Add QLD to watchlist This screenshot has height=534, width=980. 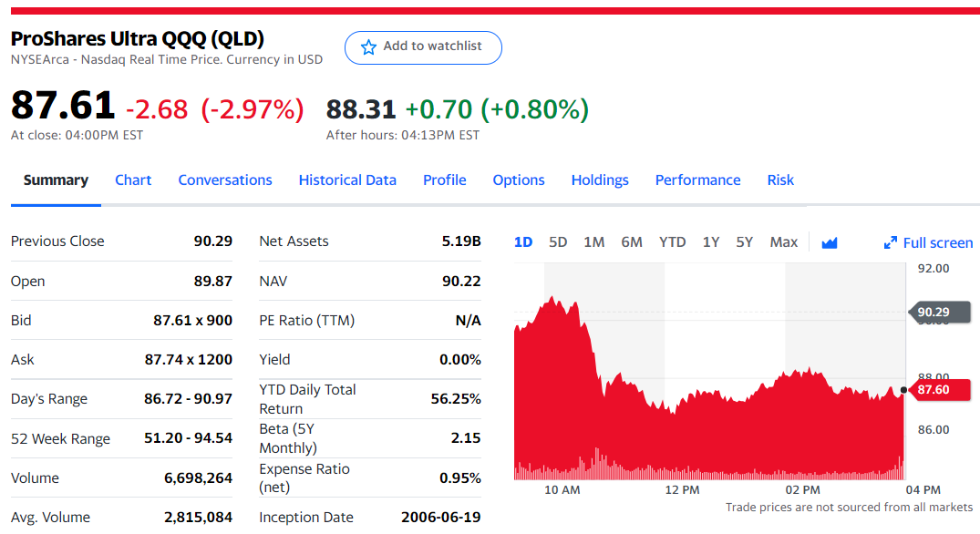(x=423, y=47)
